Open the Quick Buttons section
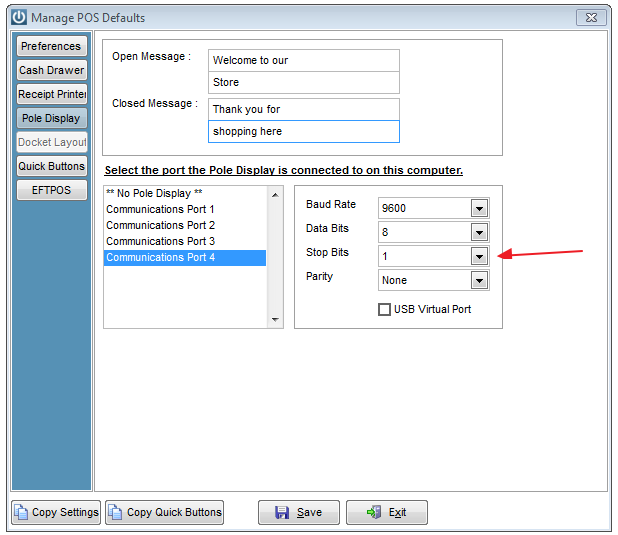The image size is (618, 535). [52, 166]
